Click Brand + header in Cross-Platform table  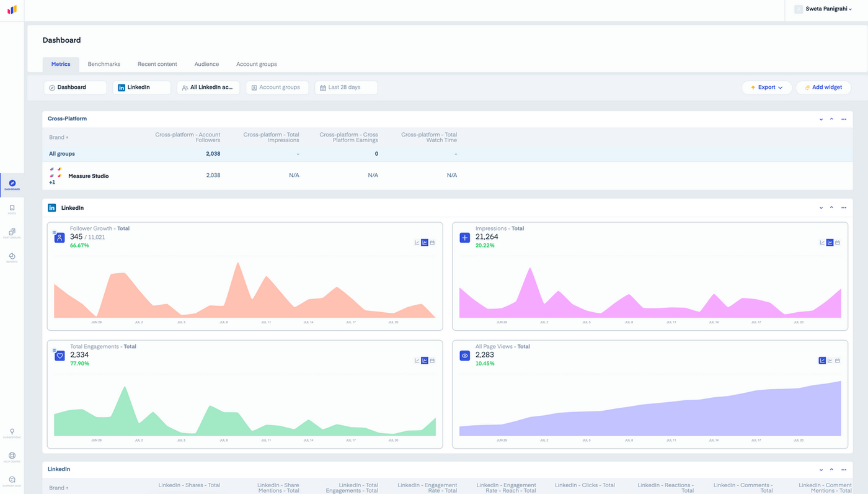point(59,137)
